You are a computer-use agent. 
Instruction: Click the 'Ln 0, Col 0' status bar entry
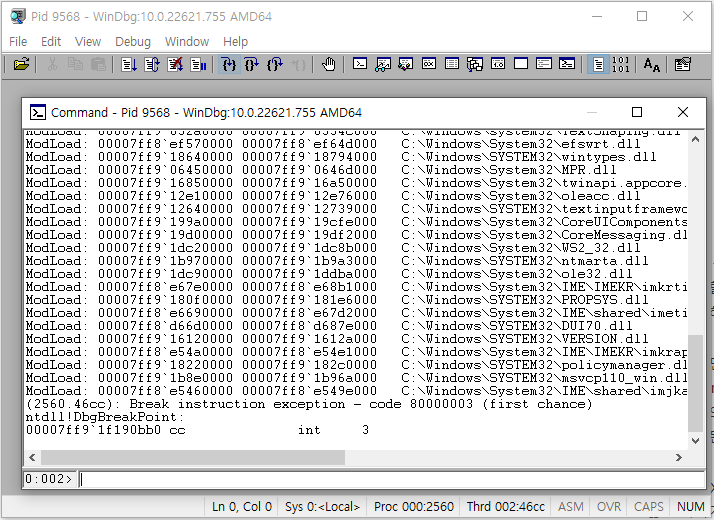coord(242,507)
